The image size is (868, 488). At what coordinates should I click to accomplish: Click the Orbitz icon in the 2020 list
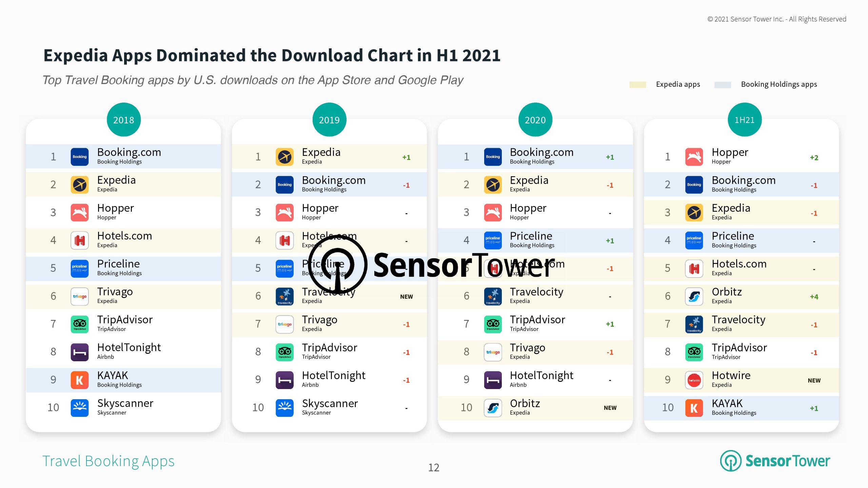click(493, 408)
